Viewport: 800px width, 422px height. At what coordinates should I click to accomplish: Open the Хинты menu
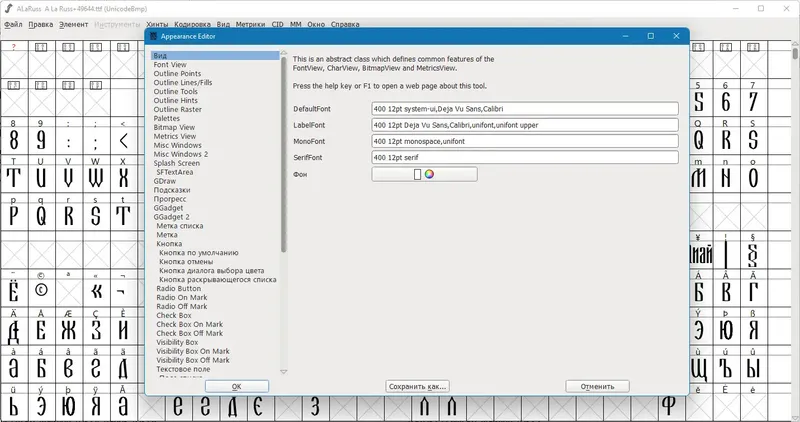click(x=157, y=24)
